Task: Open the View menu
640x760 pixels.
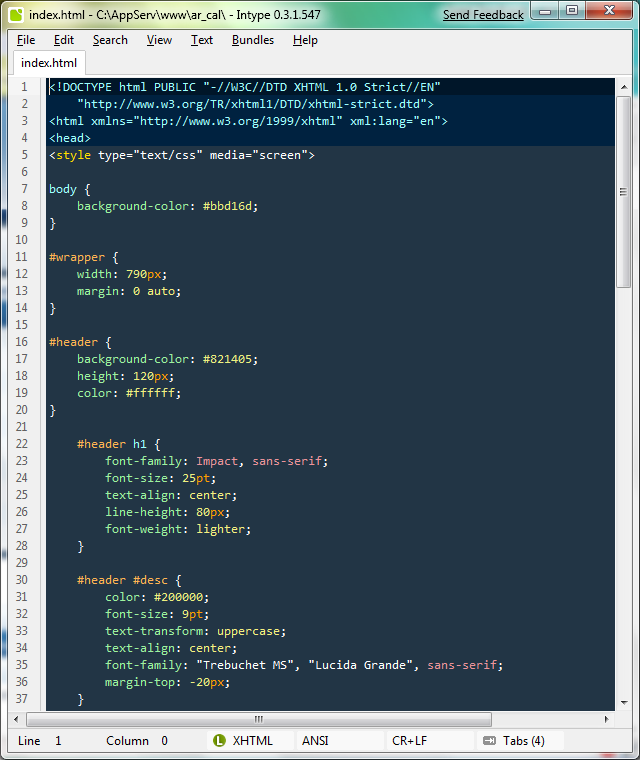Action: 160,40
